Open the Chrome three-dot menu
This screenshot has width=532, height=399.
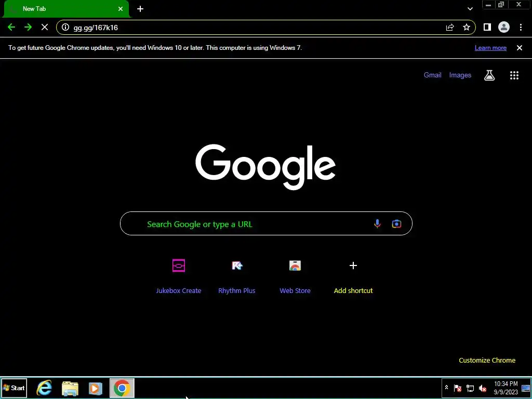click(x=521, y=28)
